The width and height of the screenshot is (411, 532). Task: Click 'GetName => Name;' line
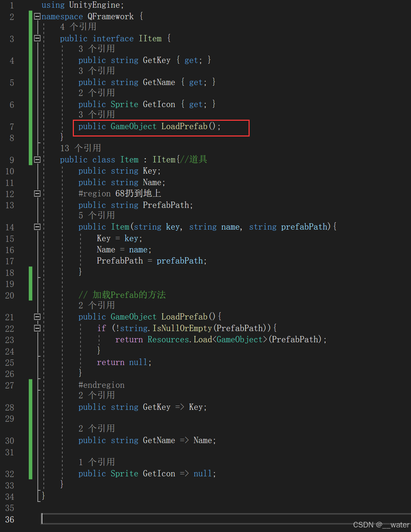tap(179, 440)
